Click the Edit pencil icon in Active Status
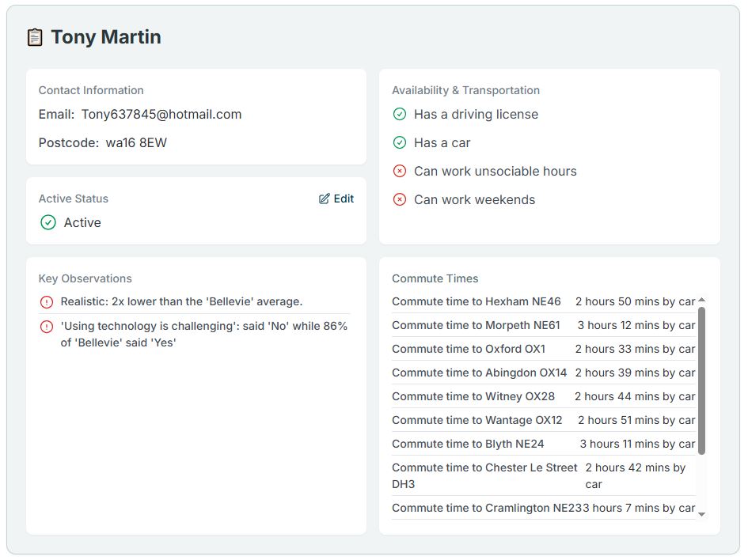Viewport: 748px width, 560px height. point(325,199)
